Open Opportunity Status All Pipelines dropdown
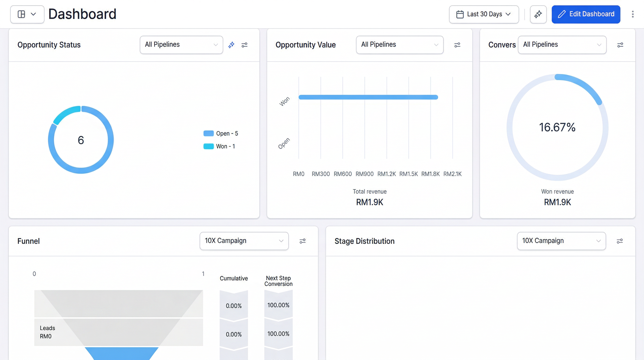This screenshot has width=644, height=360. 181,45
